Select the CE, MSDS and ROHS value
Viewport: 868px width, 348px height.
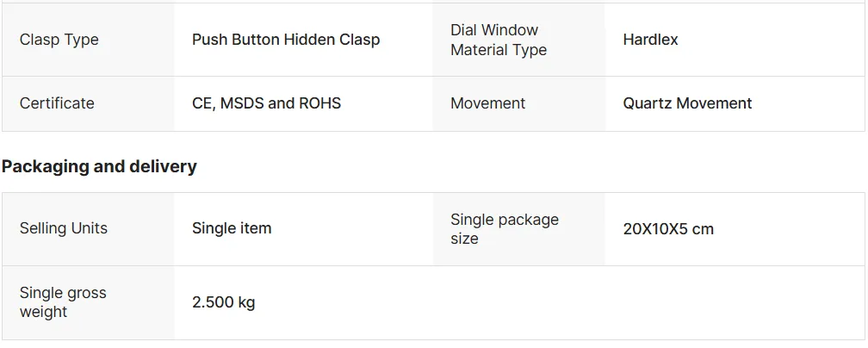[x=266, y=103]
